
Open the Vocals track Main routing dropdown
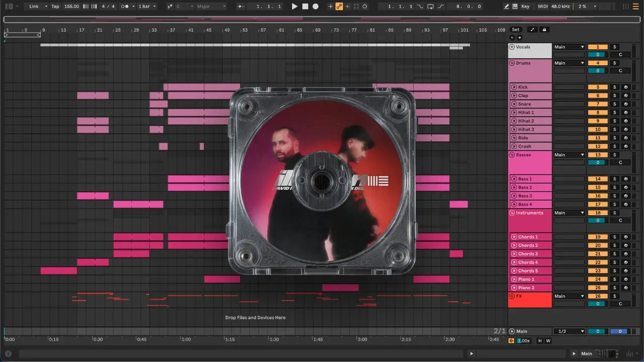569,47
